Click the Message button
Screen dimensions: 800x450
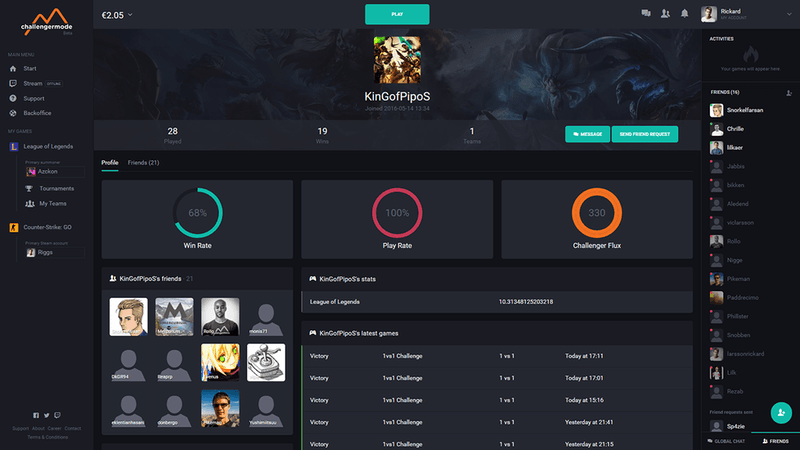click(x=587, y=134)
